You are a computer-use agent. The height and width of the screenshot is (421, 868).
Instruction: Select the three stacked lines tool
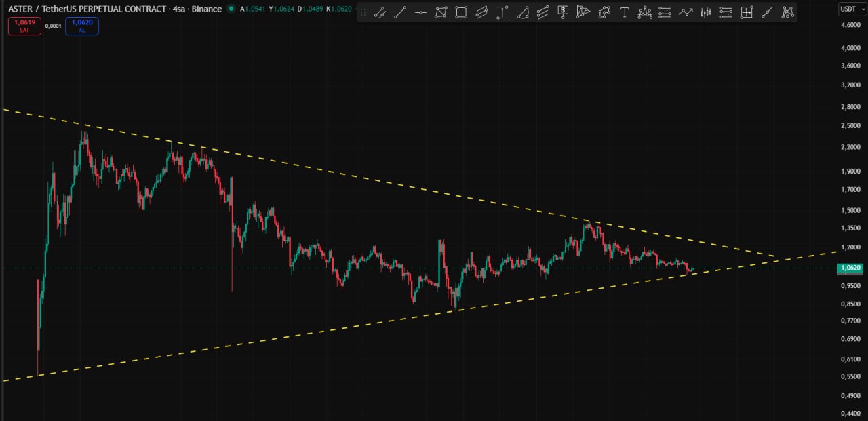[x=726, y=12]
